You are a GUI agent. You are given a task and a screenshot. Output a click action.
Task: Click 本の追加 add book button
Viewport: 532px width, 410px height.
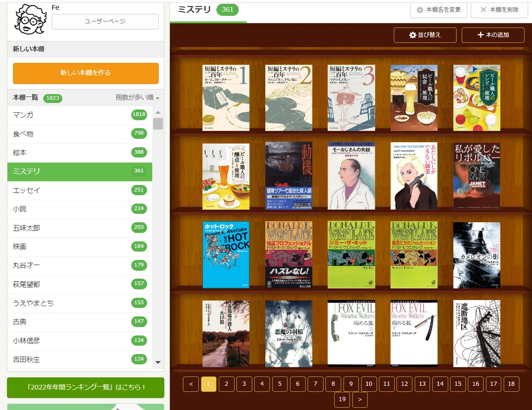(493, 35)
